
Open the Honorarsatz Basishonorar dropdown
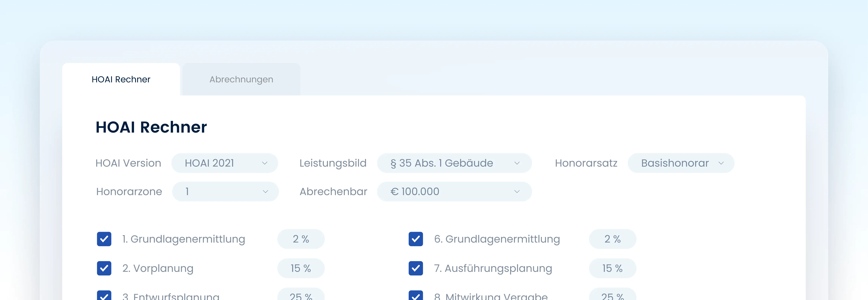click(x=681, y=163)
